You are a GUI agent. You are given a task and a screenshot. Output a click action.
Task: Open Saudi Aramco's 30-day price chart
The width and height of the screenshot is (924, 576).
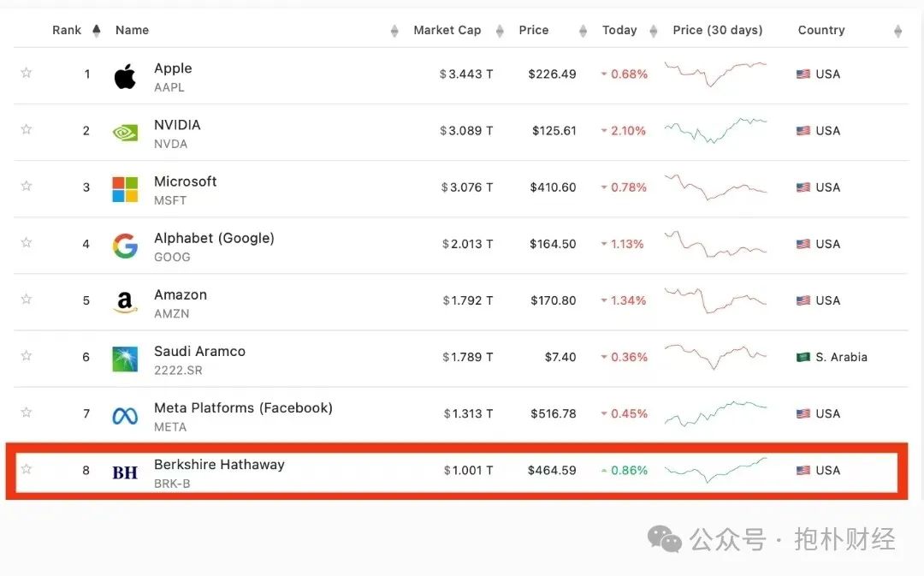(x=715, y=357)
